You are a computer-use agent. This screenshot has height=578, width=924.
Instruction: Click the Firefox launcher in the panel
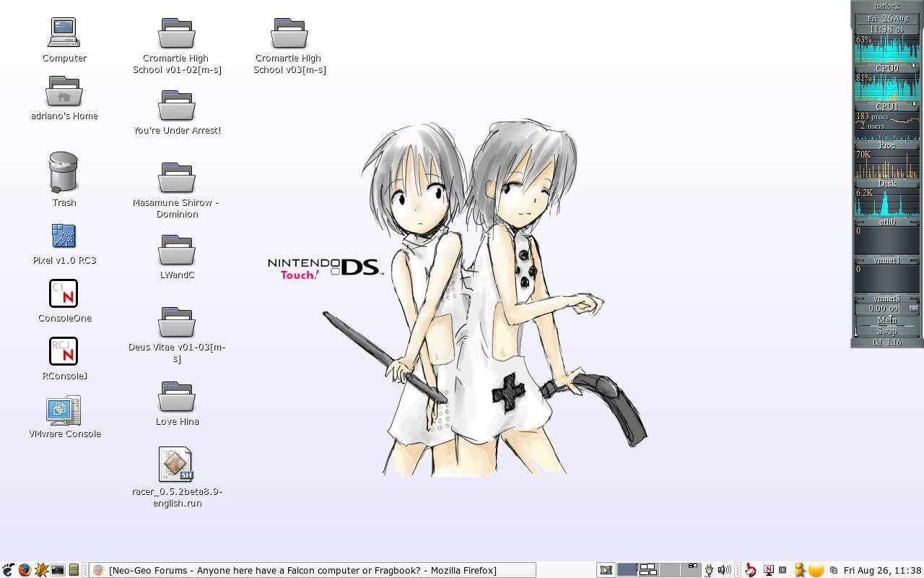click(25, 570)
